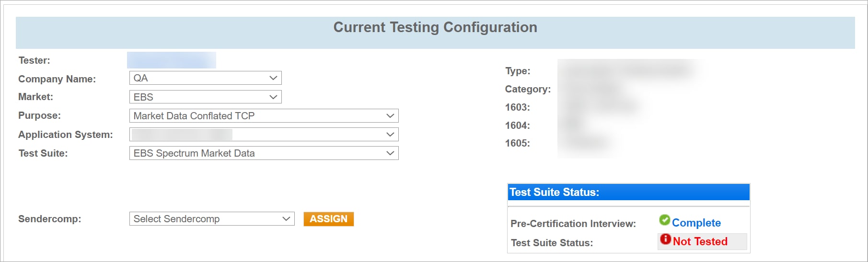Open the Company Name dropdown showing QA
The width and height of the screenshot is (868, 262).
pos(205,78)
